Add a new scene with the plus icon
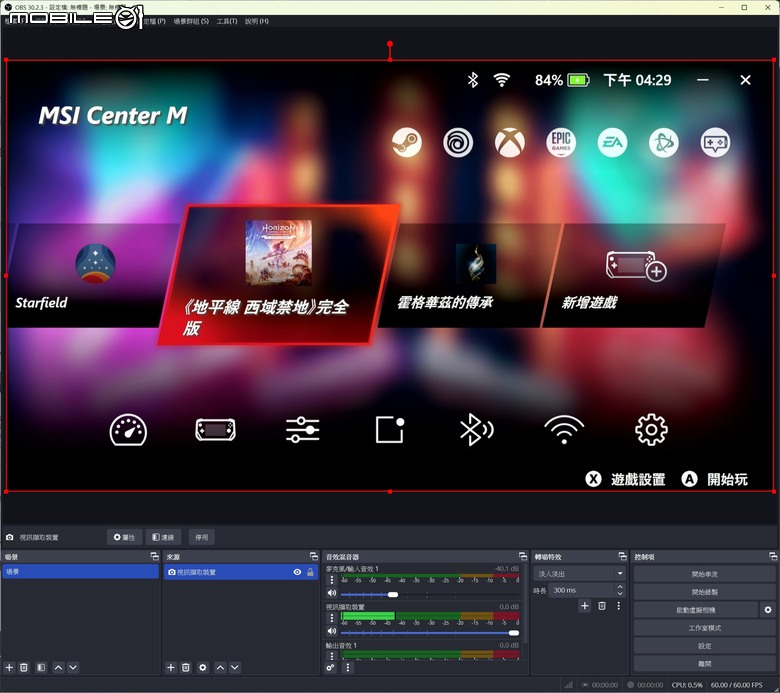The height and width of the screenshot is (693, 780). pos(9,668)
